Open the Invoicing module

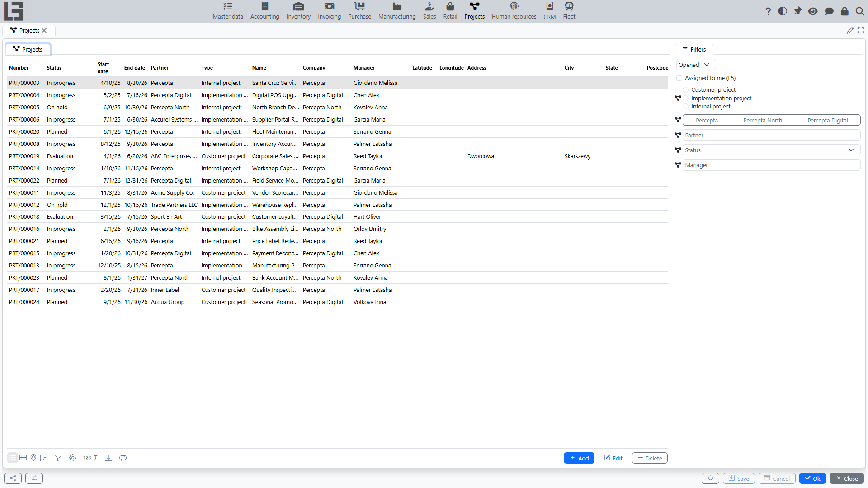click(329, 11)
